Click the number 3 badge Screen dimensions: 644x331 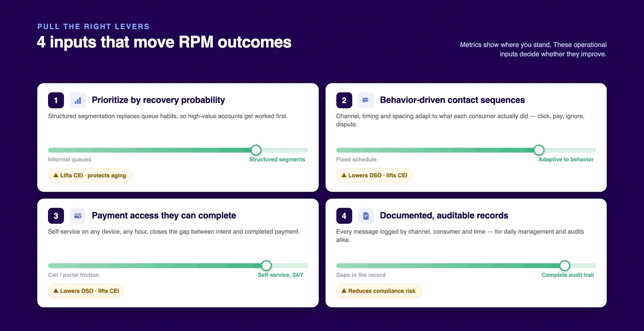point(56,216)
